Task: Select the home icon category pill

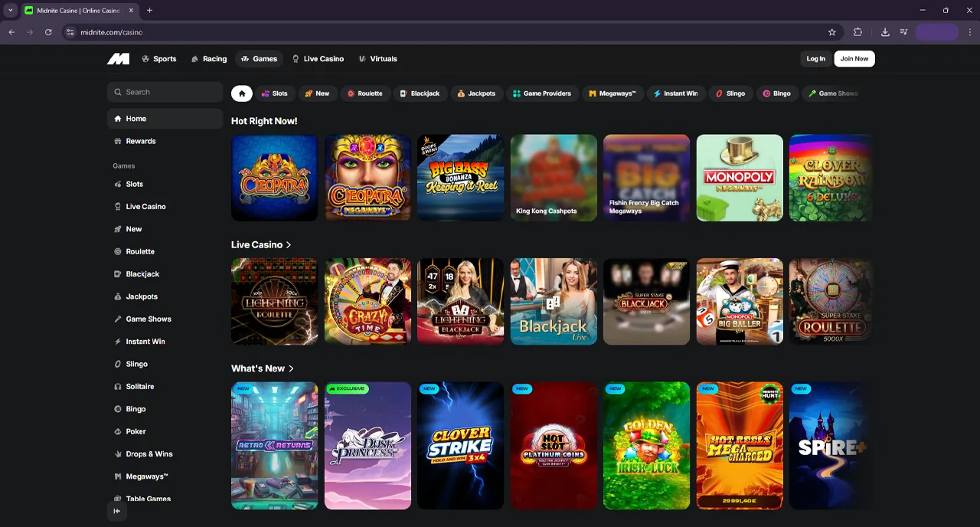Action: pos(242,93)
